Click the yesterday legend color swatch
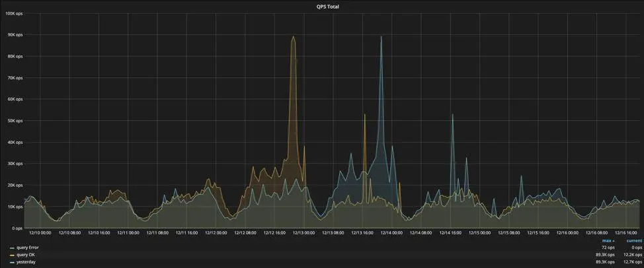The width and height of the screenshot is (644, 268). click(13, 262)
